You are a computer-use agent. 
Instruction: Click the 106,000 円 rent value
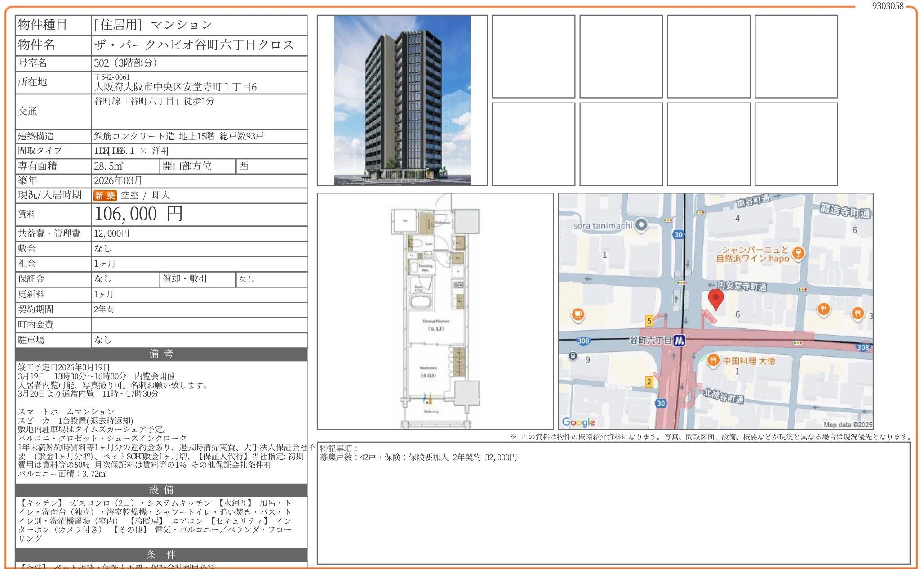(138, 214)
